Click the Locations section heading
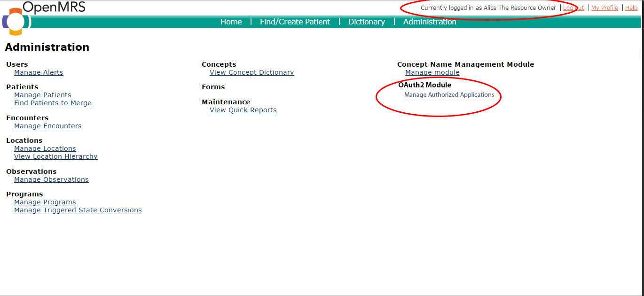Image resolution: width=644 pixels, height=296 pixels. (24, 140)
